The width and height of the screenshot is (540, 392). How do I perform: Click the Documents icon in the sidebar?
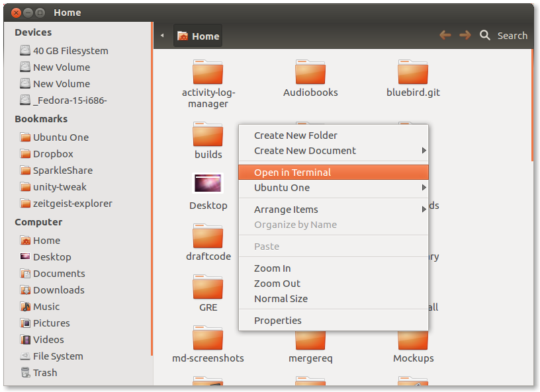(25, 273)
